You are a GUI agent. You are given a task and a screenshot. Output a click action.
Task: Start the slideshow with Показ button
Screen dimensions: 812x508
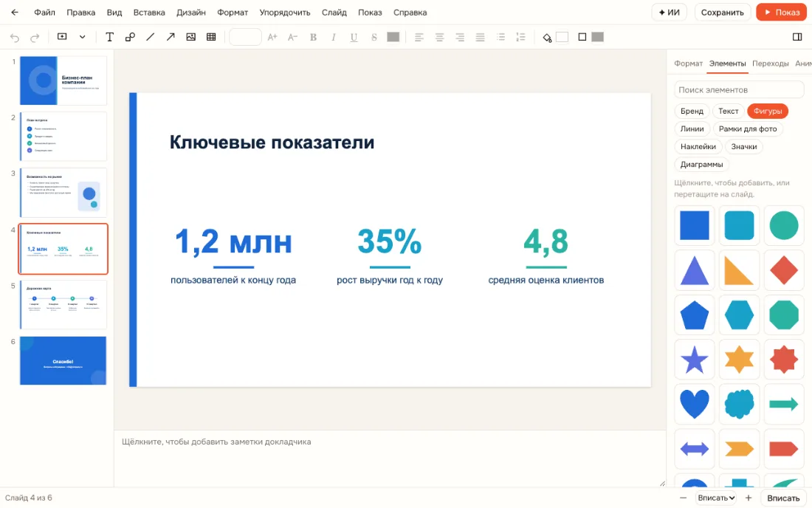pyautogui.click(x=782, y=13)
